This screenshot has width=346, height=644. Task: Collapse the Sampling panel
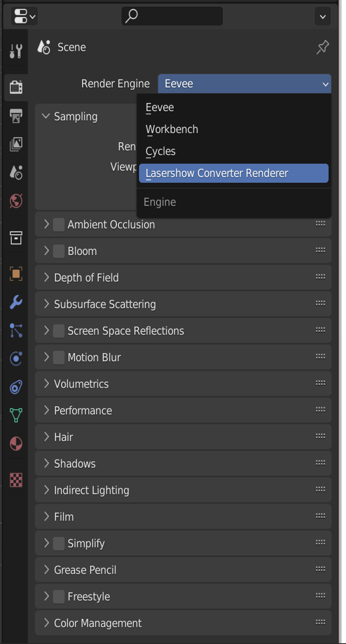coord(46,116)
